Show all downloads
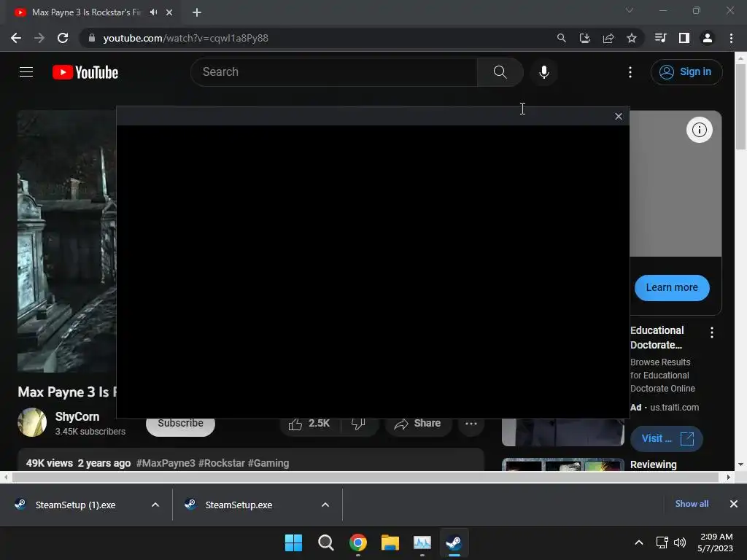 (x=692, y=504)
